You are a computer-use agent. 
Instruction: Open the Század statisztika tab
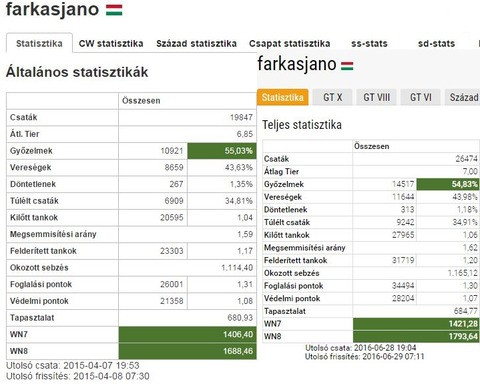(x=197, y=43)
